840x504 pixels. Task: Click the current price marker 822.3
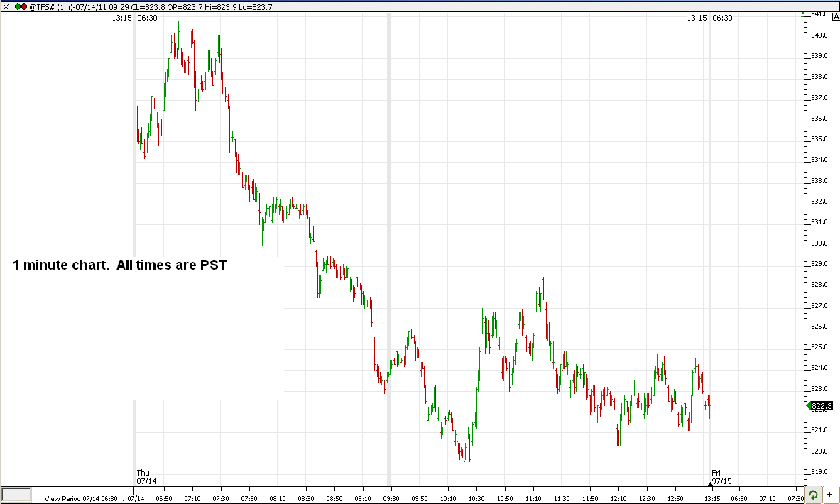(x=821, y=406)
